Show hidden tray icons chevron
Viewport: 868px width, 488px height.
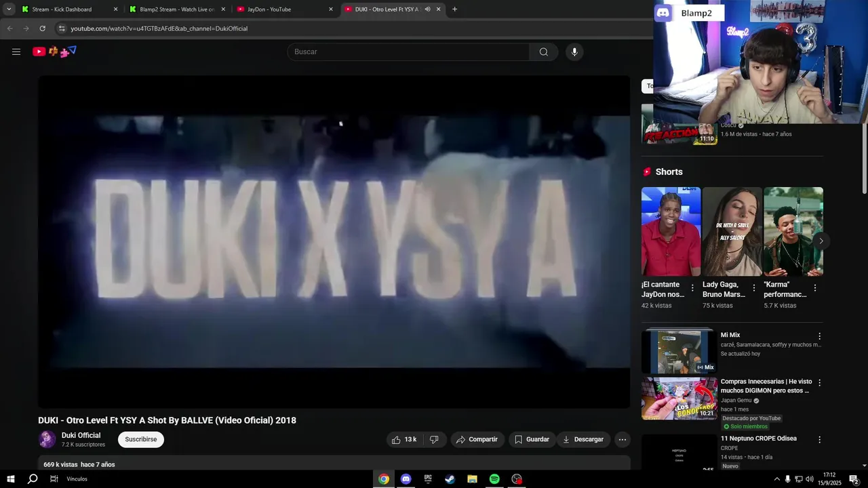[x=776, y=479]
